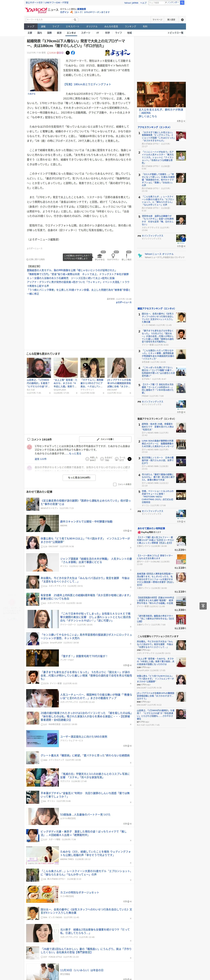
Task: Click the Yahoo! JAPAN ニュース logo
Action: (42, 10)
